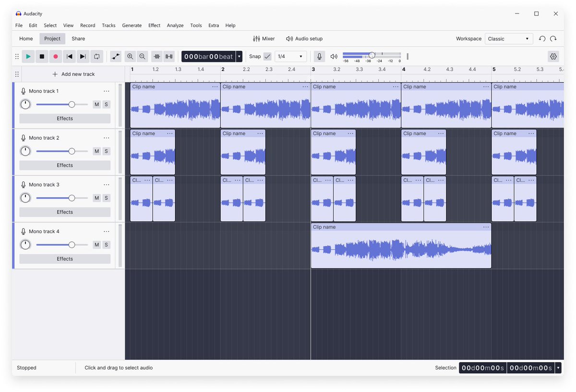Open the Analyze menu

(175, 25)
